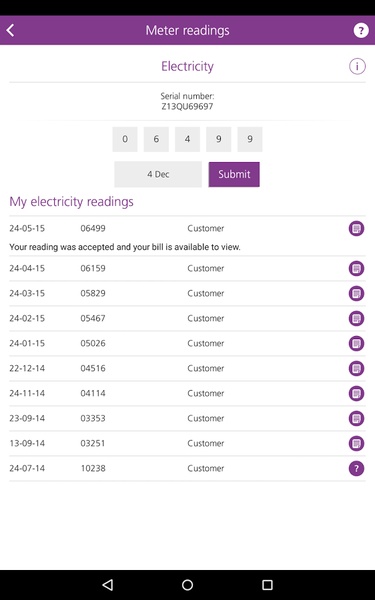Screen dimensions: 375x600
Task: View bill for 24-02-15 reading
Action: 356,318
